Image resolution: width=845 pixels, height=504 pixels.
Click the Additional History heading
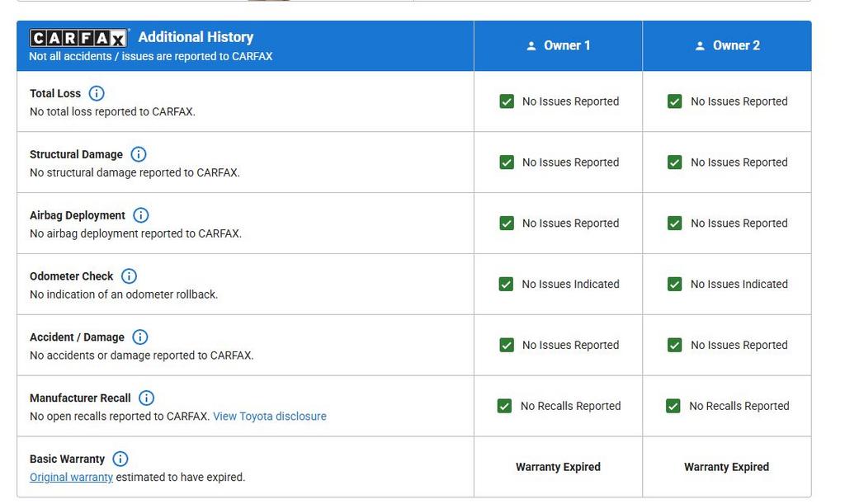196,37
